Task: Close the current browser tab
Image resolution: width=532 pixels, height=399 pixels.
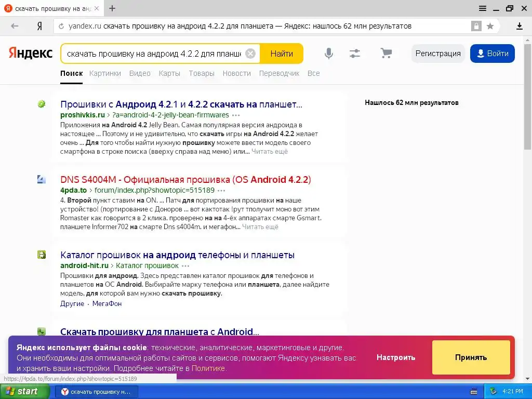Action: [97, 8]
